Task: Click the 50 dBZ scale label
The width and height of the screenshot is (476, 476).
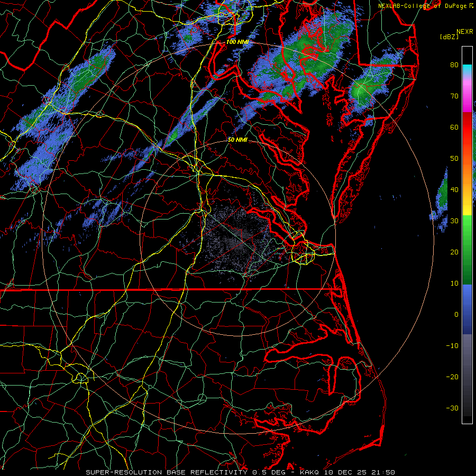Action: [x=454, y=159]
